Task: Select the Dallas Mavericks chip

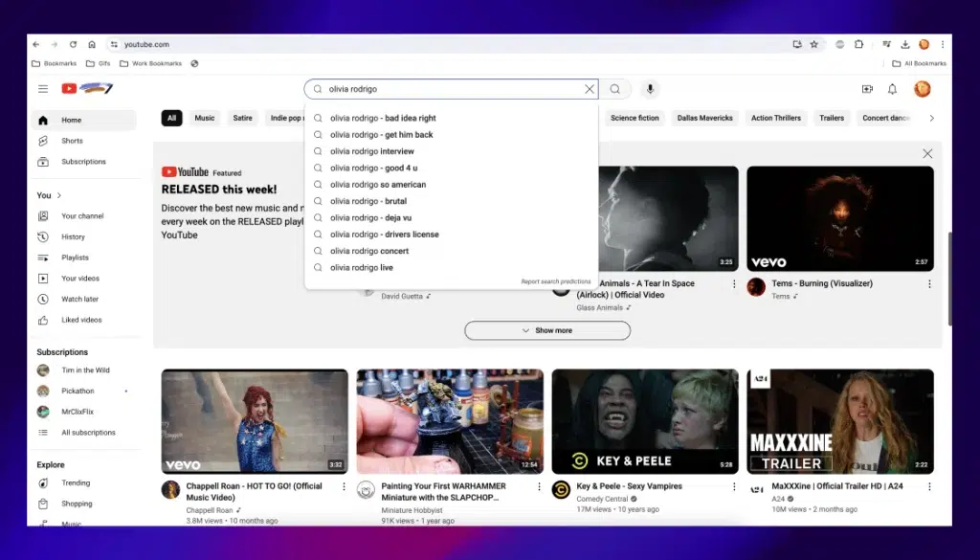Action: click(705, 118)
